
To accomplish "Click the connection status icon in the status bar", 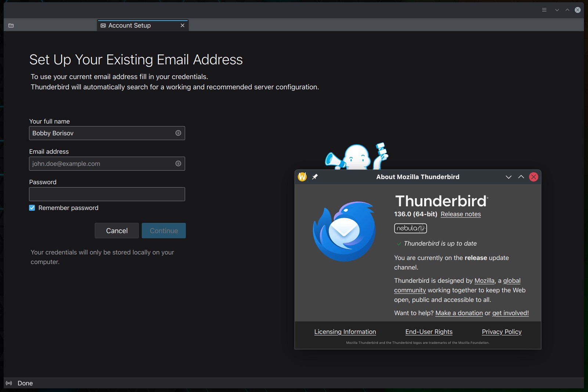I will (x=9, y=383).
